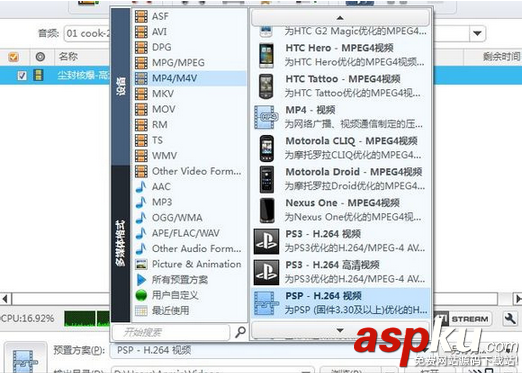Click the PS3 - H.264 高清视频 PlayStation logo
Image resolution: width=524 pixels, height=373 pixels.
coord(266,272)
